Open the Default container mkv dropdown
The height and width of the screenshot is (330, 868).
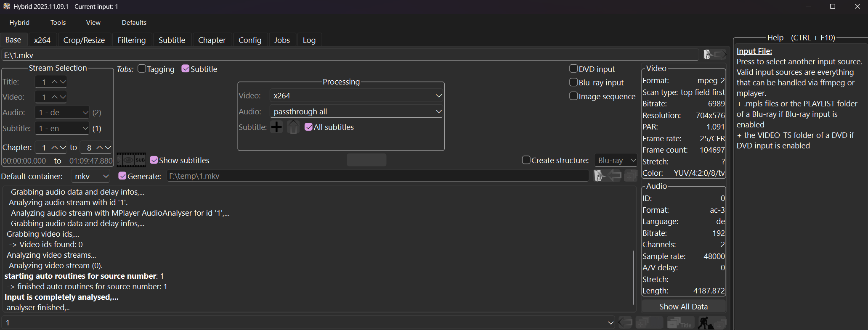click(x=91, y=176)
